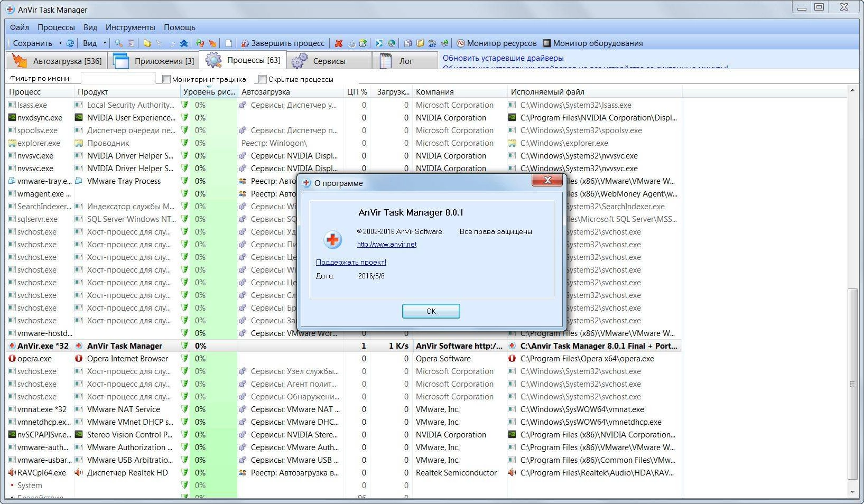Sort by the Исполняемый файл column header
The image size is (864, 504).
click(594, 92)
